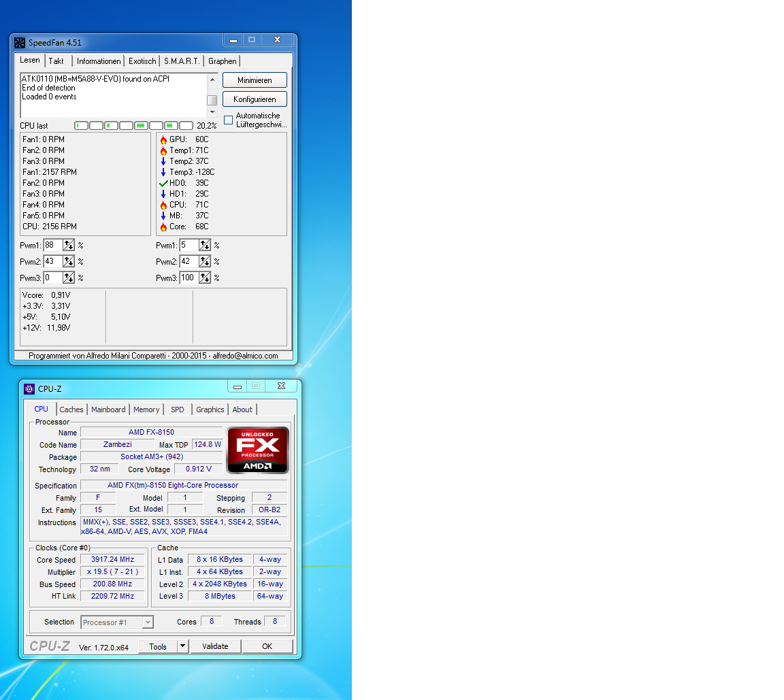Screen dimensions: 784x700
Task: Switch to the Takt tab in SpeedFan
Action: tap(56, 61)
